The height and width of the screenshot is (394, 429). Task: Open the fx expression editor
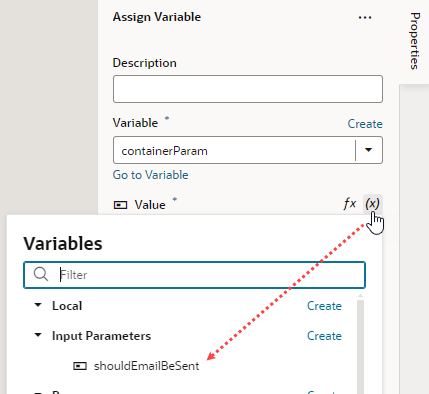point(350,203)
